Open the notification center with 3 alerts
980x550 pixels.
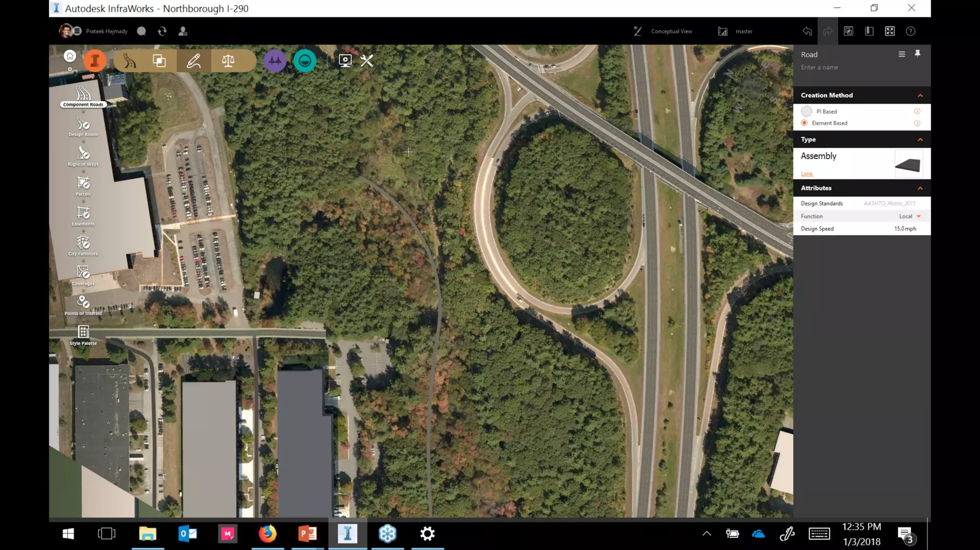tap(906, 535)
